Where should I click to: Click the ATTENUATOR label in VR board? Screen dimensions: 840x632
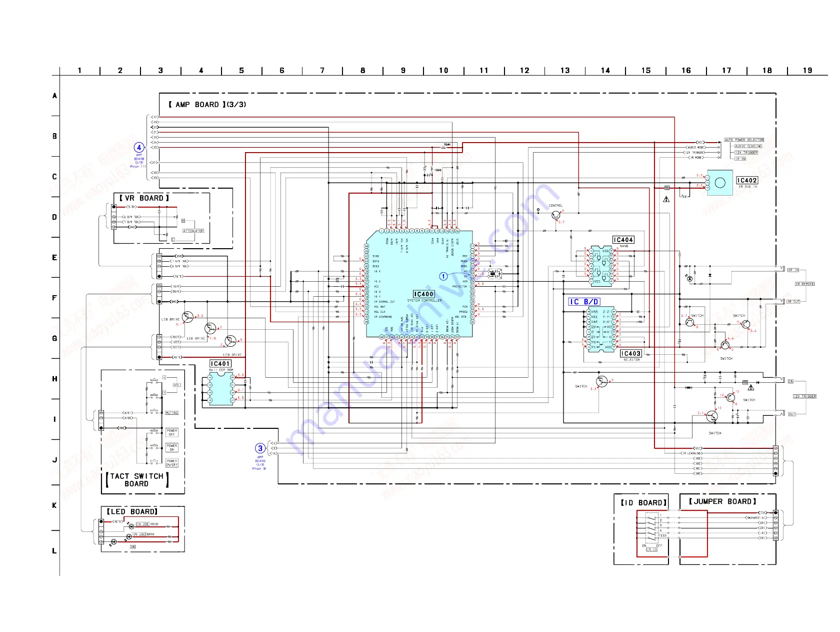coord(193,231)
